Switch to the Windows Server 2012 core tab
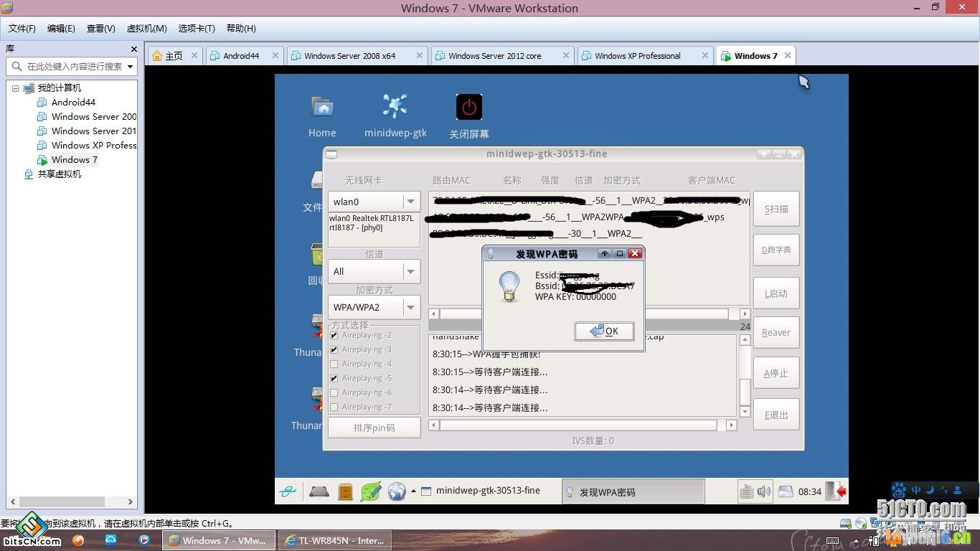This screenshot has width=980, height=551. point(502,55)
